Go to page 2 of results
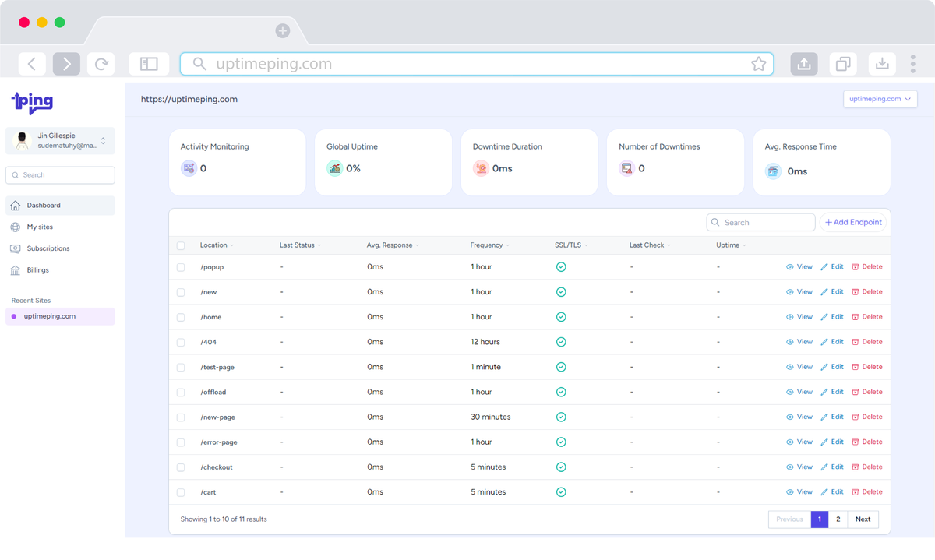This screenshot has width=935, height=560. point(838,519)
